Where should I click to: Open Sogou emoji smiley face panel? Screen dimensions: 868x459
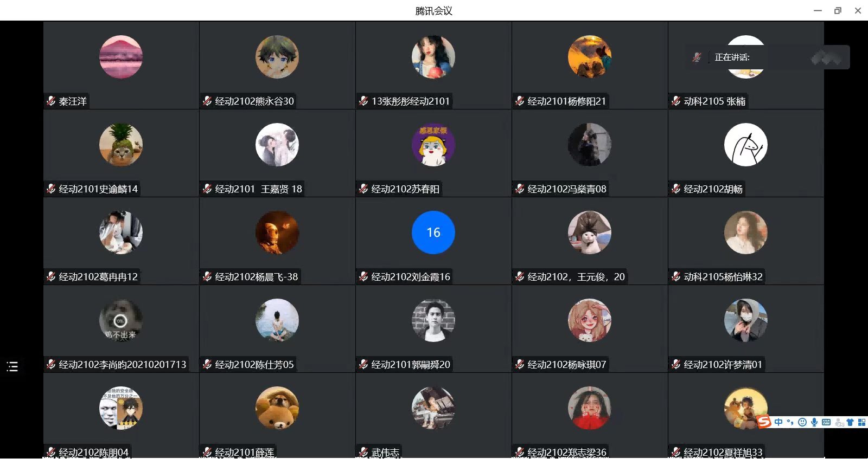[802, 422]
